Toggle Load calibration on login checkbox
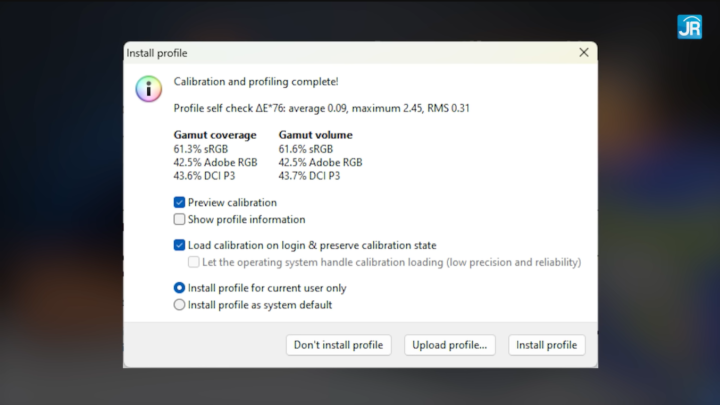The width and height of the screenshot is (720, 405). pyautogui.click(x=179, y=245)
